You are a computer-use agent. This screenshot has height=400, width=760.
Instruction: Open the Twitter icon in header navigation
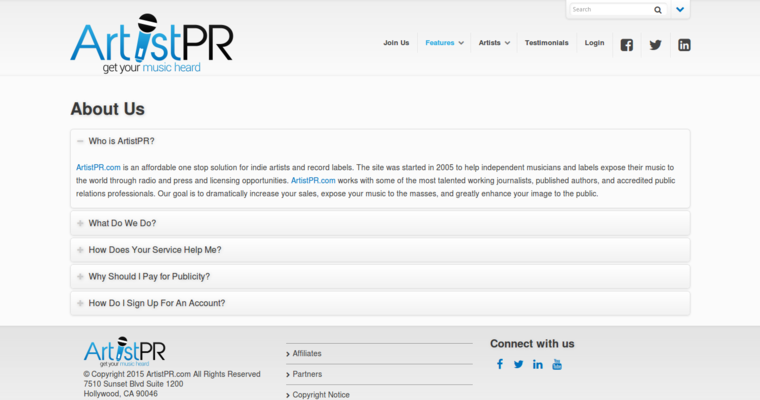[x=655, y=45]
